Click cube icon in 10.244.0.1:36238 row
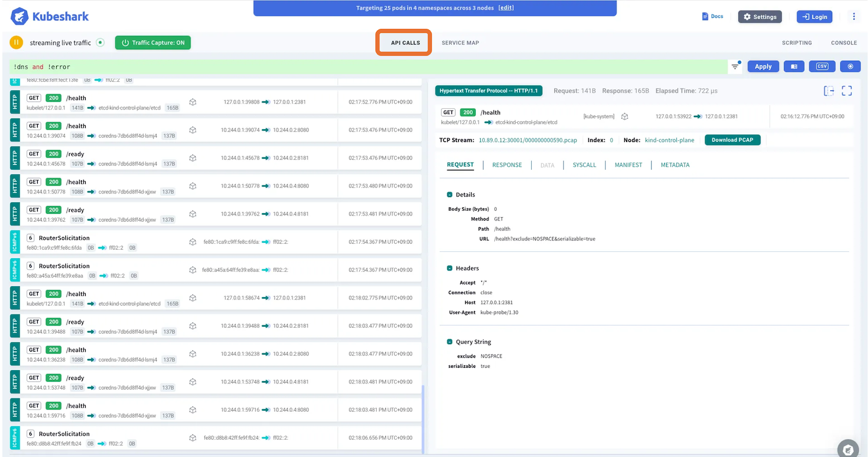Image resolution: width=868 pixels, height=457 pixels. click(x=193, y=354)
